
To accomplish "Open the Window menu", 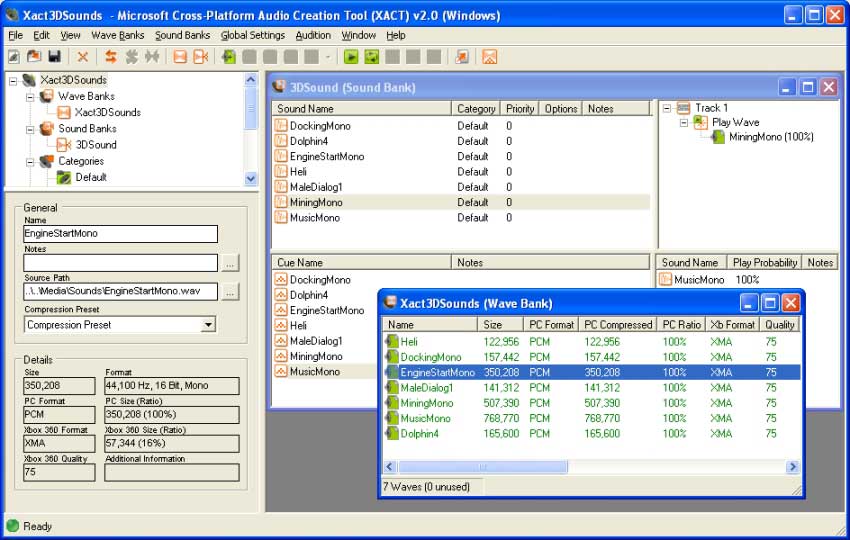I will (x=358, y=35).
